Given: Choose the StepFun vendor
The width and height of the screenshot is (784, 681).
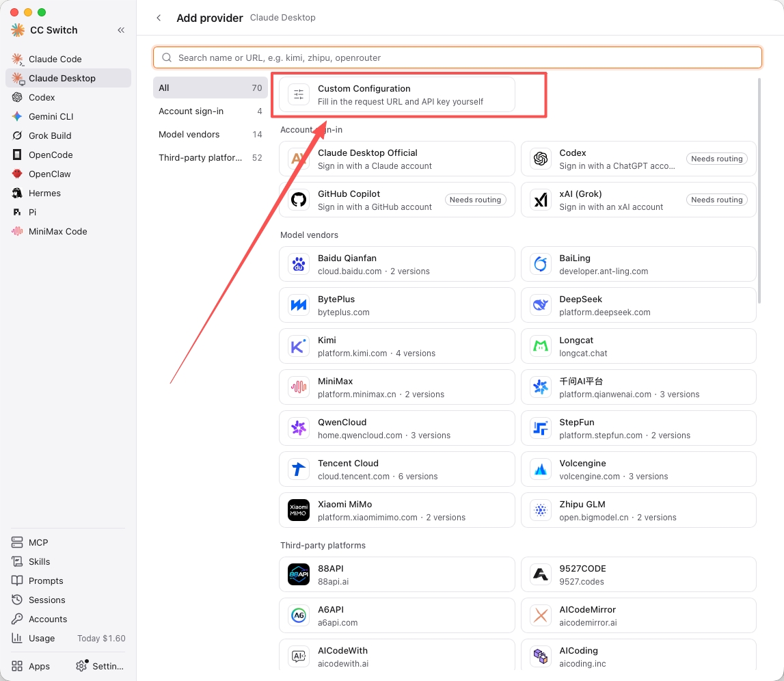Looking at the screenshot, I should pos(638,428).
